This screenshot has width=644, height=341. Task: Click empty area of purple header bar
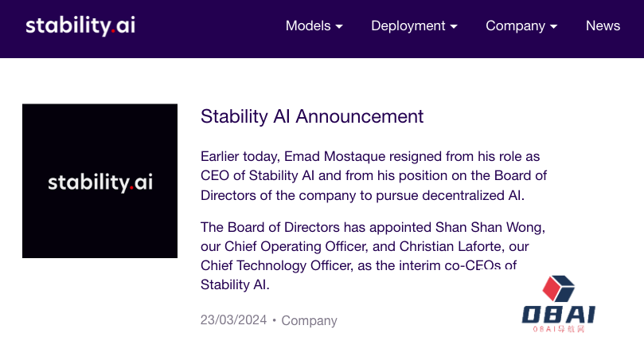coord(207,28)
